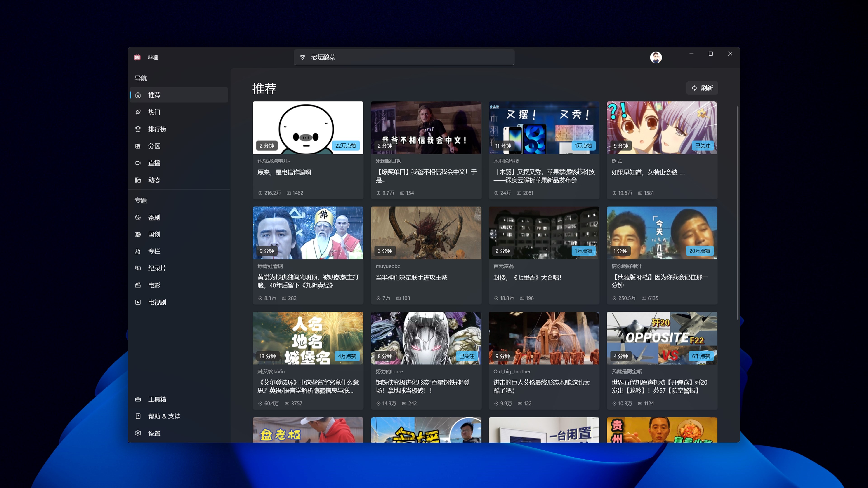This screenshot has width=868, height=488.
Task: Click the icon beside 国创
Action: tap(138, 235)
